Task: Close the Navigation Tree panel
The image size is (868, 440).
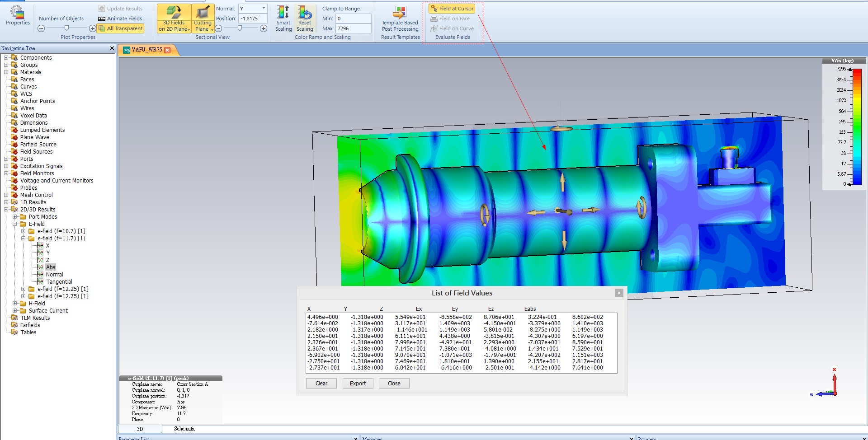Action: coord(112,48)
